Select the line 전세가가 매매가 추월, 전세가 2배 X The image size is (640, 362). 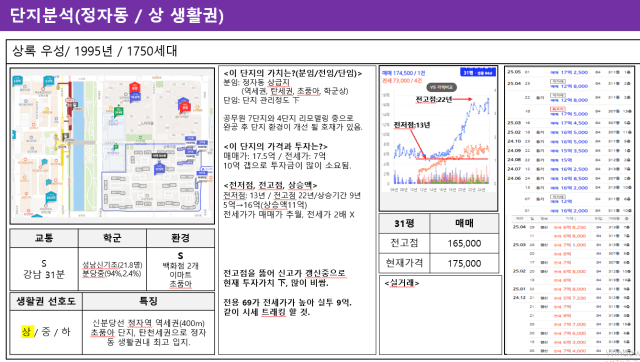point(289,215)
